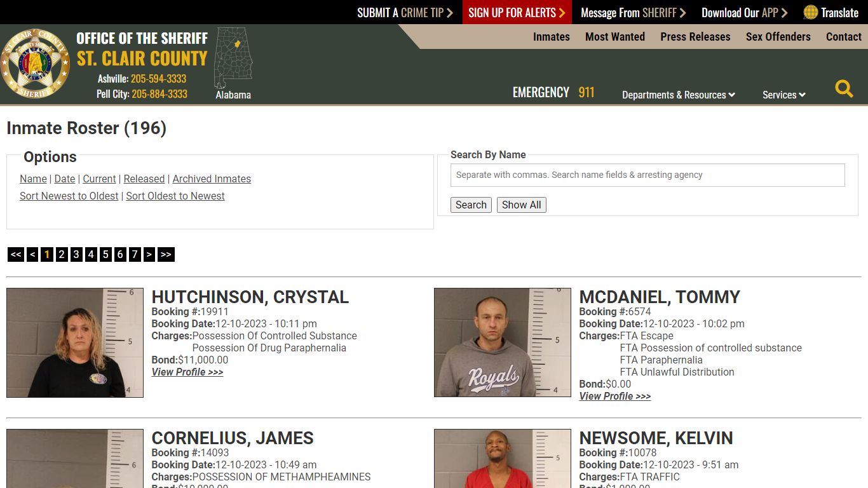
Task: Click Bond:$11,000.00 text
Action: click(x=190, y=360)
